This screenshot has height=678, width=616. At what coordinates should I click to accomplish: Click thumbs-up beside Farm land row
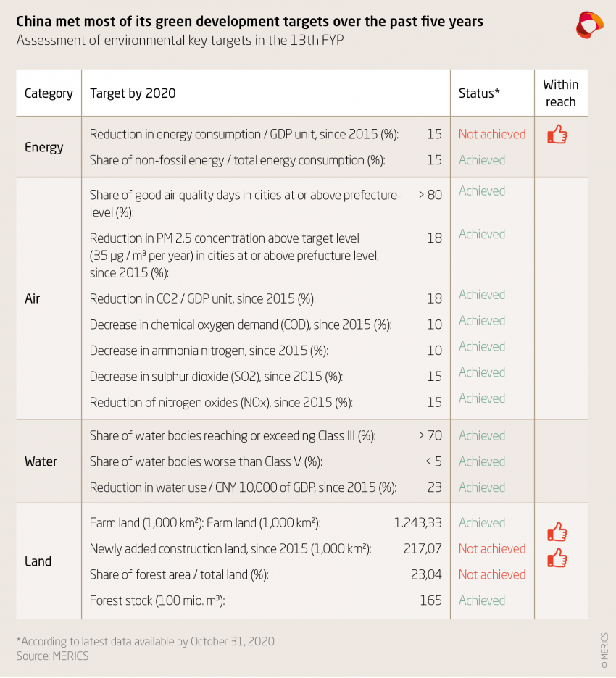(557, 532)
